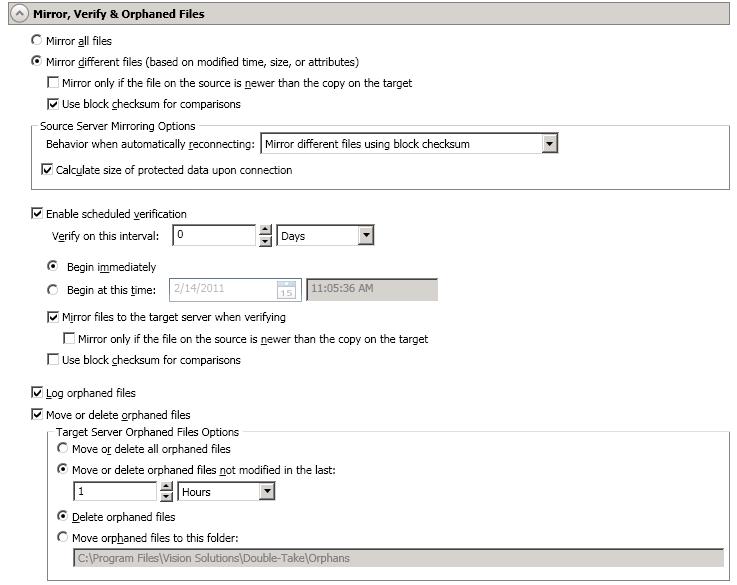Select Move orphaned files to this folder
The height and width of the screenshot is (585, 737).
63,537
